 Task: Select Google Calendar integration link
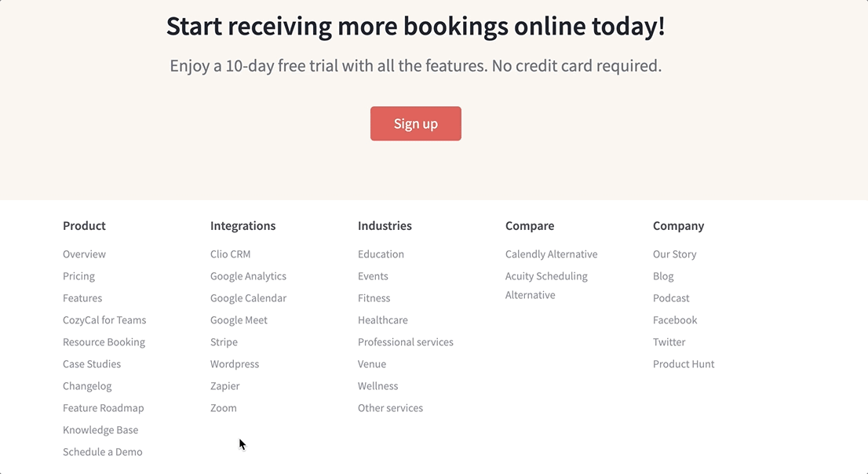pyautogui.click(x=248, y=298)
